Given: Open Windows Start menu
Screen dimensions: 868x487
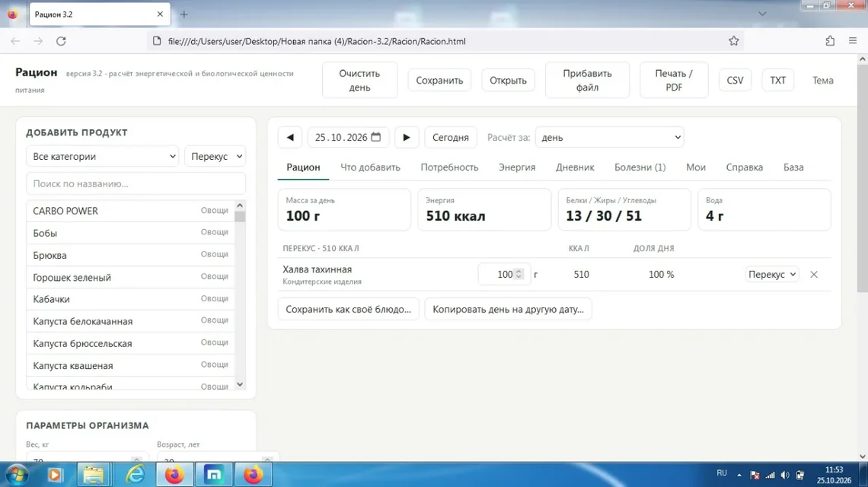Looking at the screenshot, I should click(x=17, y=475).
